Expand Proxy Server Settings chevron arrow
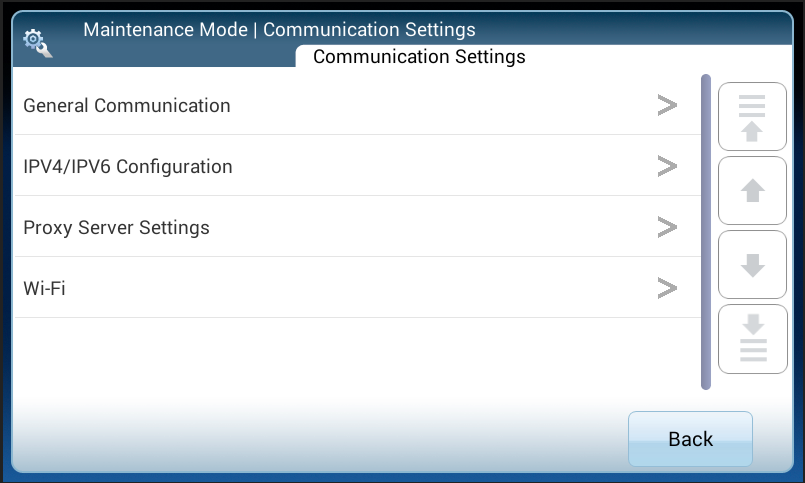Image resolution: width=805 pixels, height=483 pixels. [667, 228]
